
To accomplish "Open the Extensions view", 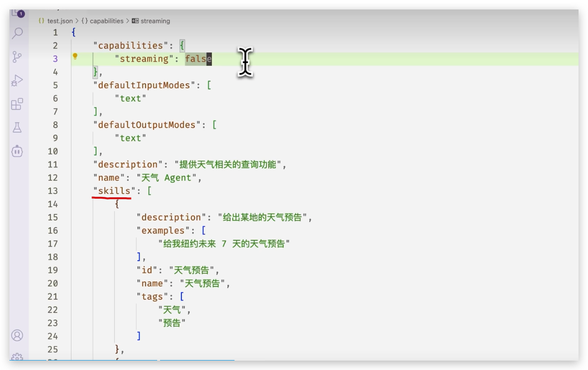I will [18, 104].
